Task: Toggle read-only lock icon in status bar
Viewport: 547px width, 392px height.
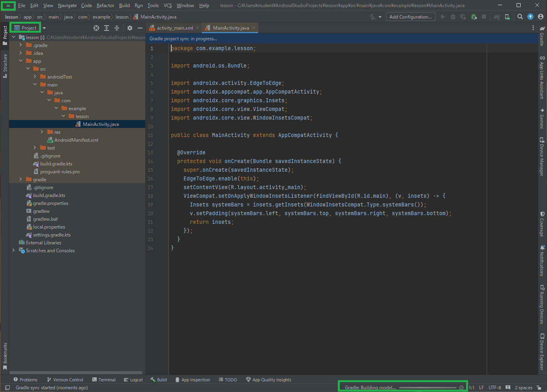Action: tap(539, 388)
